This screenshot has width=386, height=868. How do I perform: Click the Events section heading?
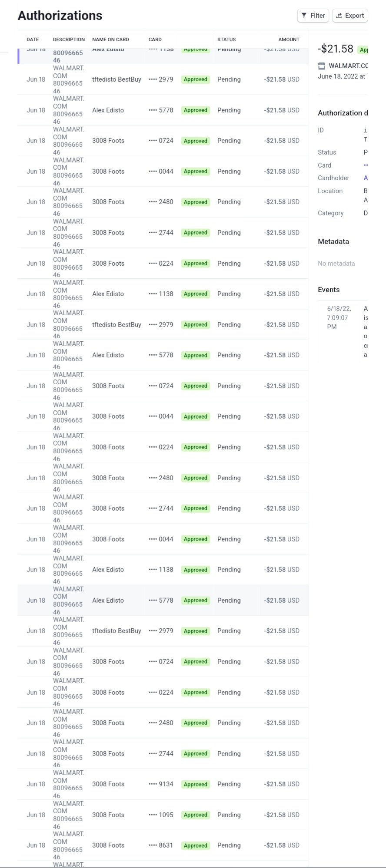pyautogui.click(x=329, y=290)
